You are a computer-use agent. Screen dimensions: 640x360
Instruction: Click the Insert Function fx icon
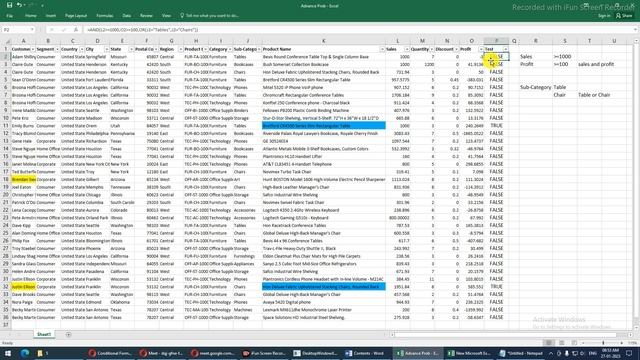pyautogui.click(x=76, y=30)
